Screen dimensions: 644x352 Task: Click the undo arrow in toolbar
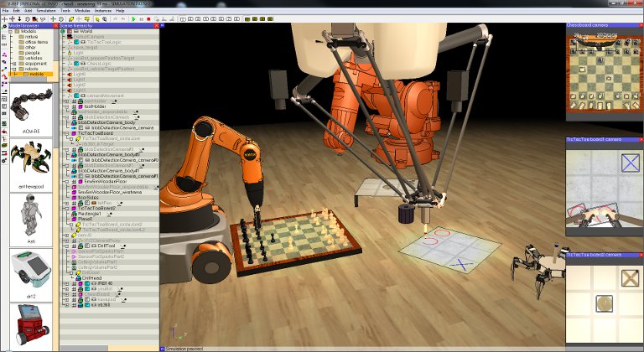coord(115,19)
